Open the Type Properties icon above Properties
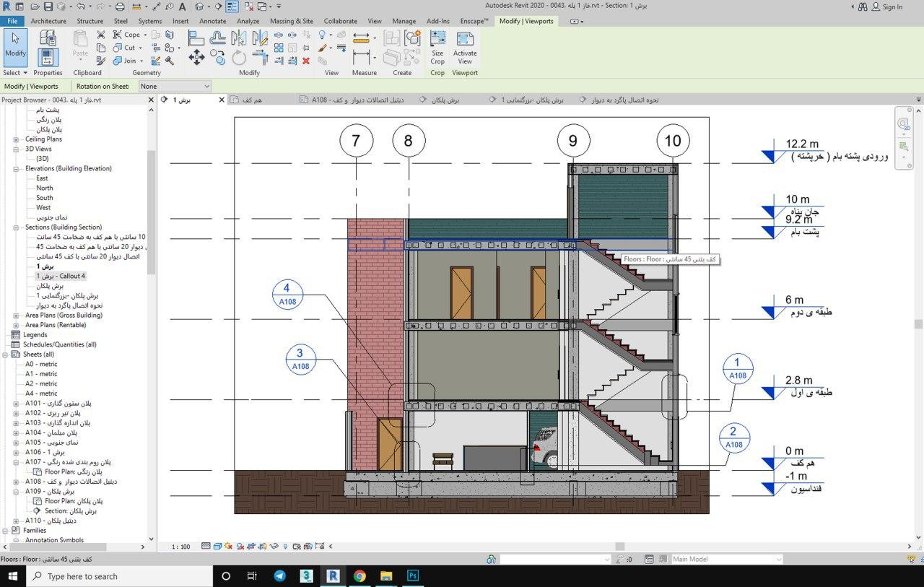This screenshot has height=587, width=924. 48,38
